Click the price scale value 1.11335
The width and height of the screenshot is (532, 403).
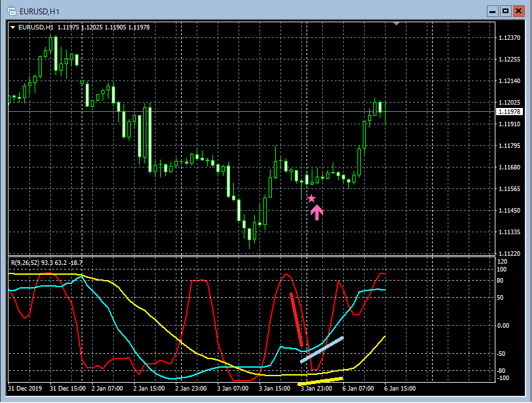[x=510, y=232]
